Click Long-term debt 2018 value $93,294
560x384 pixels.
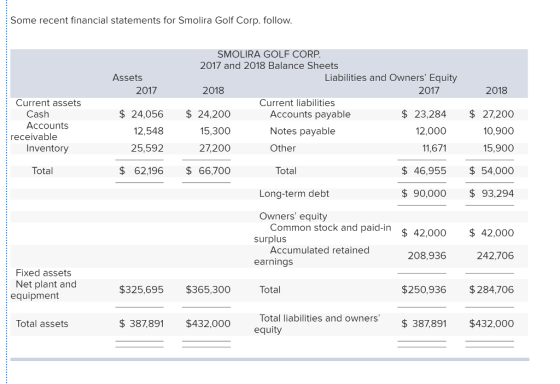point(491,194)
